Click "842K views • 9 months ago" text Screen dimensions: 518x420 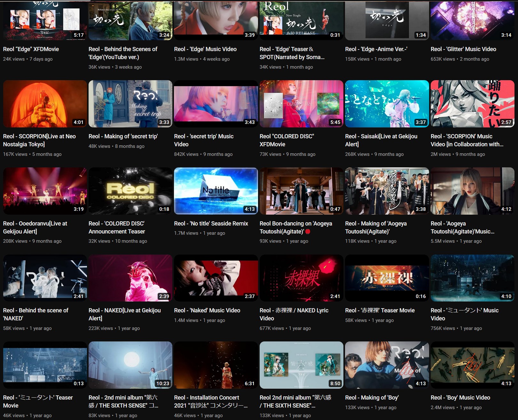203,154
